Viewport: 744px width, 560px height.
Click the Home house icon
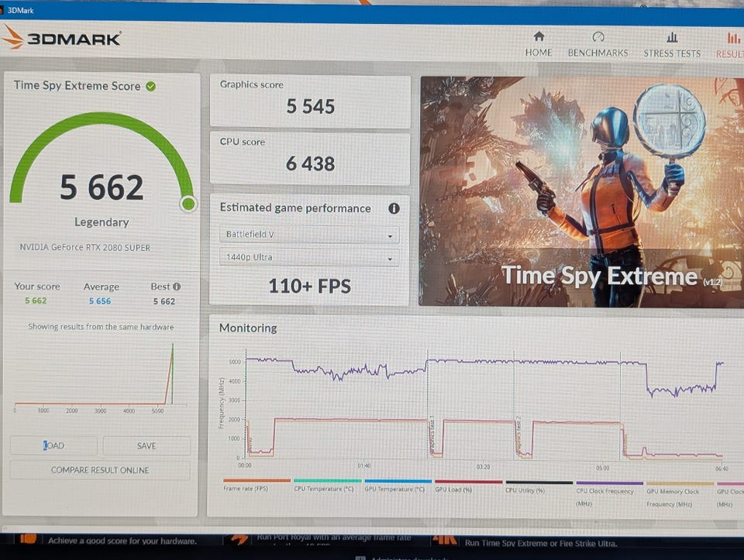pyautogui.click(x=539, y=36)
